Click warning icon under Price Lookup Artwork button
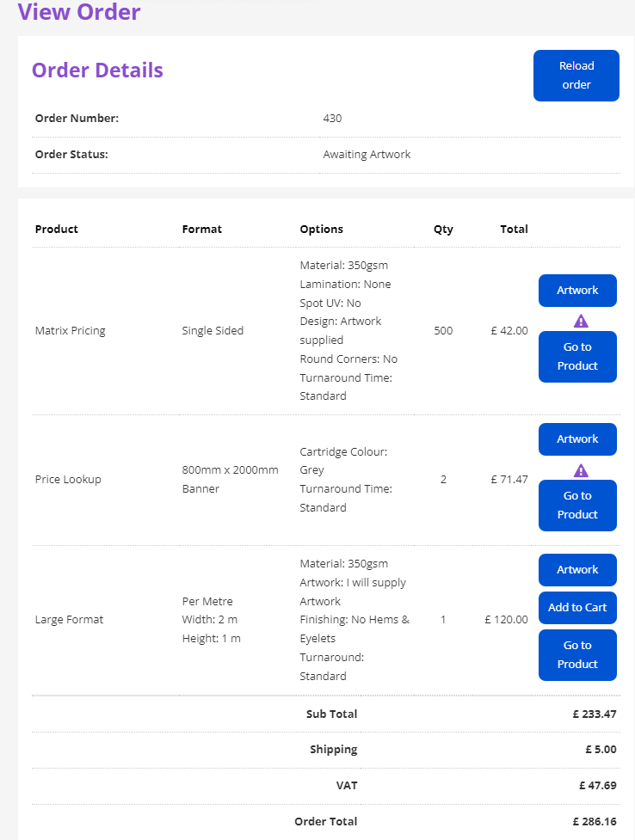 pyautogui.click(x=581, y=470)
